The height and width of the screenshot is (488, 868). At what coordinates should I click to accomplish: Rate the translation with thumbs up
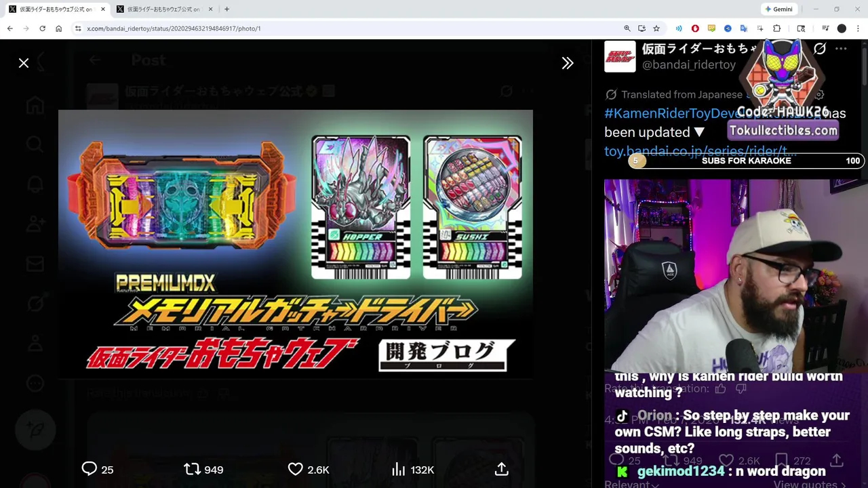click(x=720, y=388)
